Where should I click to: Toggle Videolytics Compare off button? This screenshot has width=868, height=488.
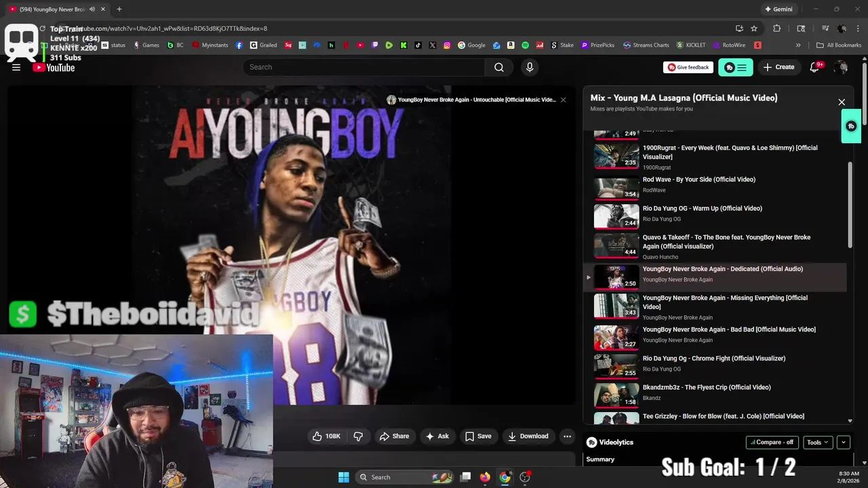[x=772, y=443]
